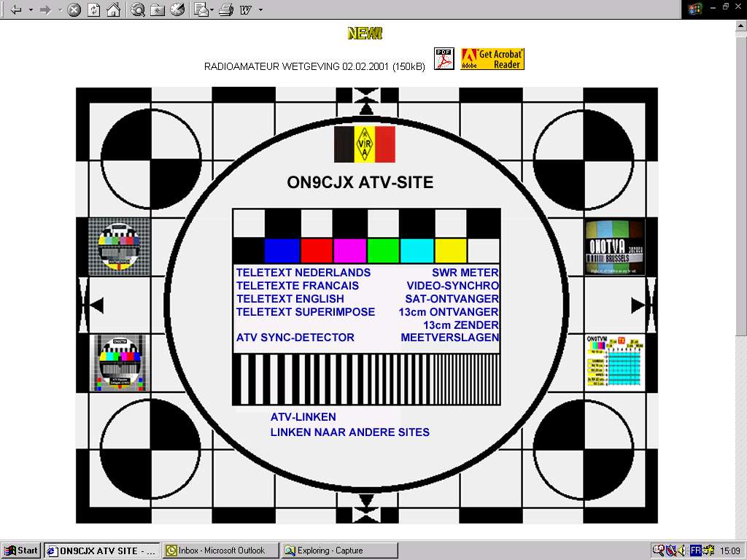Screen dimensions: 747x560
Task: Switch to ON9CJX ATV SITE taskbar button
Action: click(102, 551)
